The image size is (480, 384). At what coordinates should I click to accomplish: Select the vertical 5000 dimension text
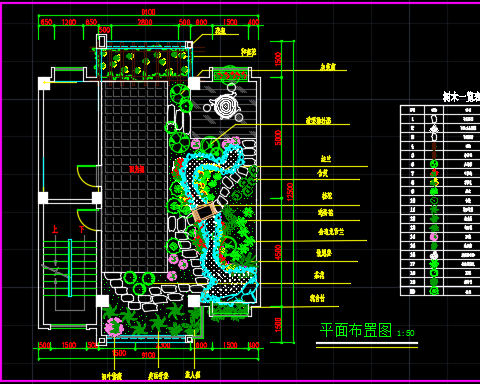tap(278, 138)
